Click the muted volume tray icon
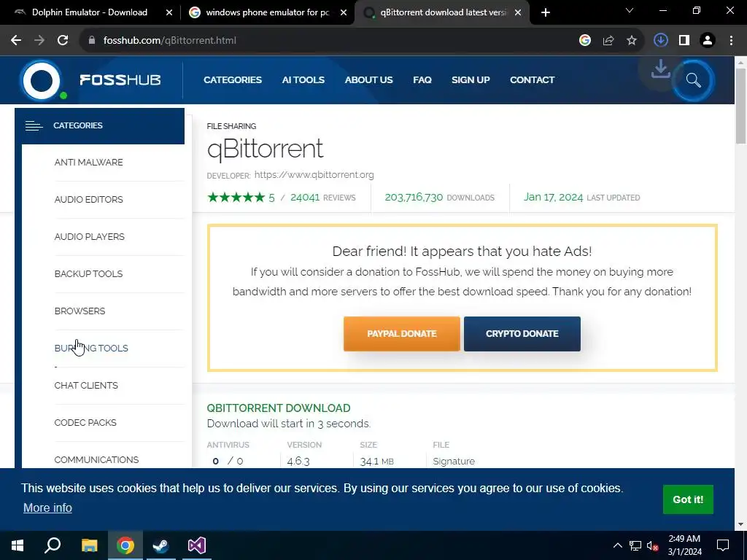 coord(653,545)
